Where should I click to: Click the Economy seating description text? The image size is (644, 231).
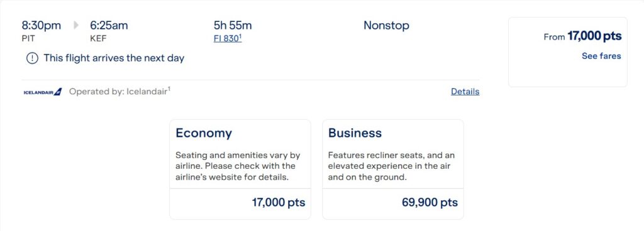pos(238,166)
